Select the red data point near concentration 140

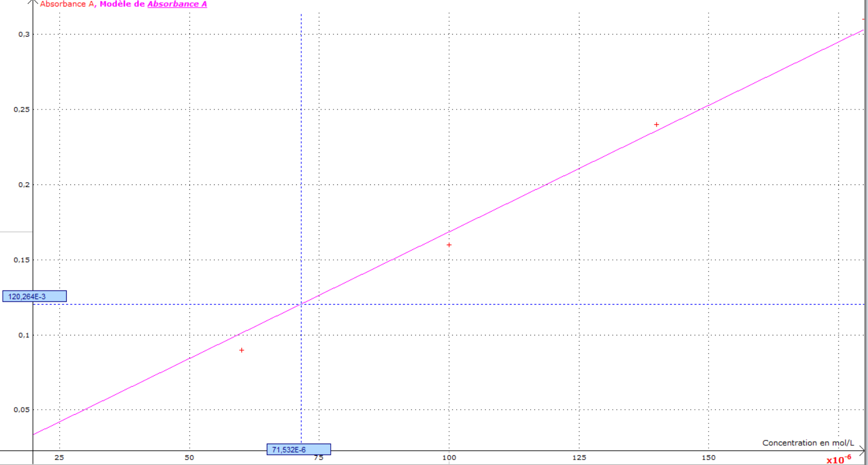(656, 125)
